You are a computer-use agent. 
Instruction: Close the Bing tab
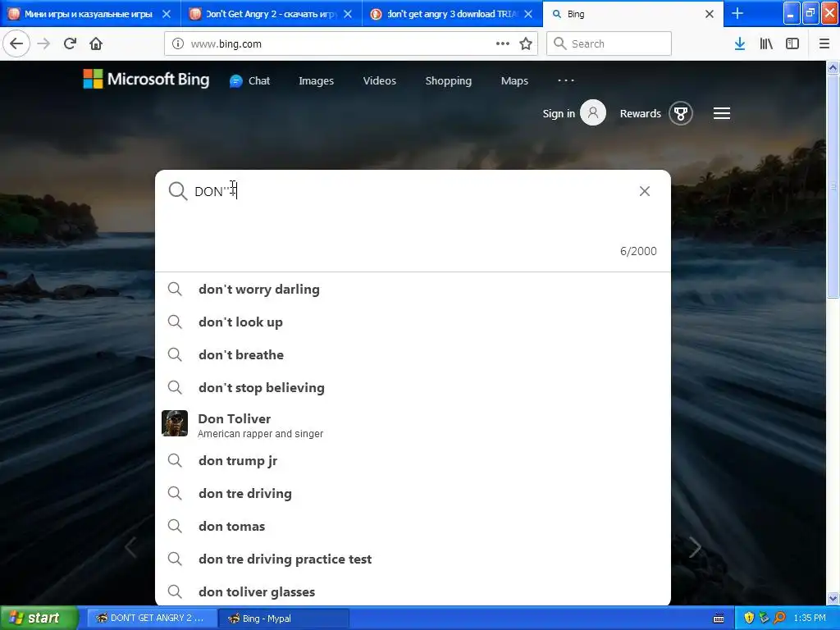[710, 14]
